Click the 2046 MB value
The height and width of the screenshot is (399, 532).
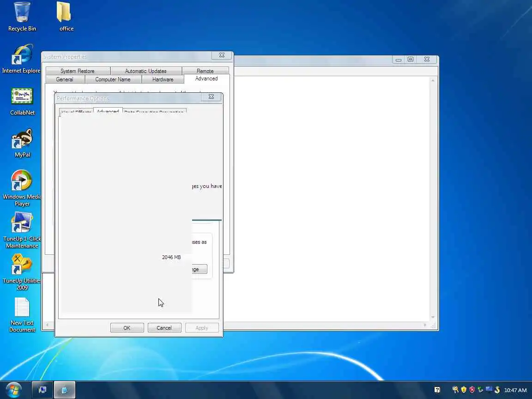coord(171,257)
